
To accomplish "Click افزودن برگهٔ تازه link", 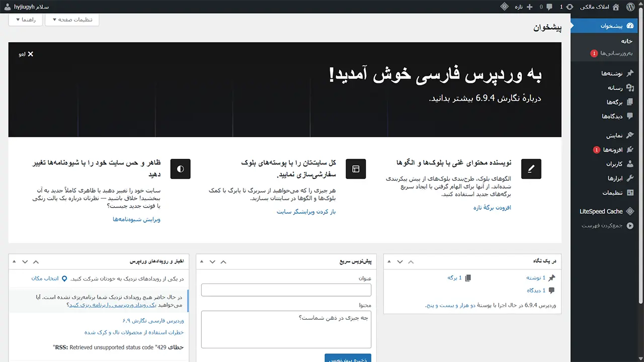I will pos(492,208).
